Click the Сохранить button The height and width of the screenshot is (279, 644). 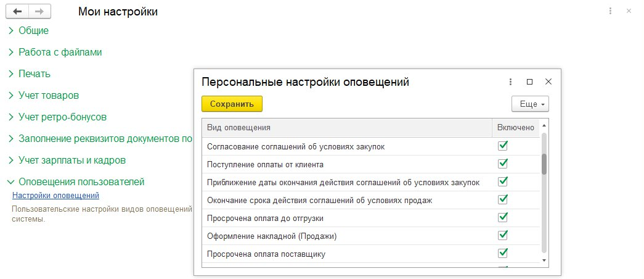(232, 104)
